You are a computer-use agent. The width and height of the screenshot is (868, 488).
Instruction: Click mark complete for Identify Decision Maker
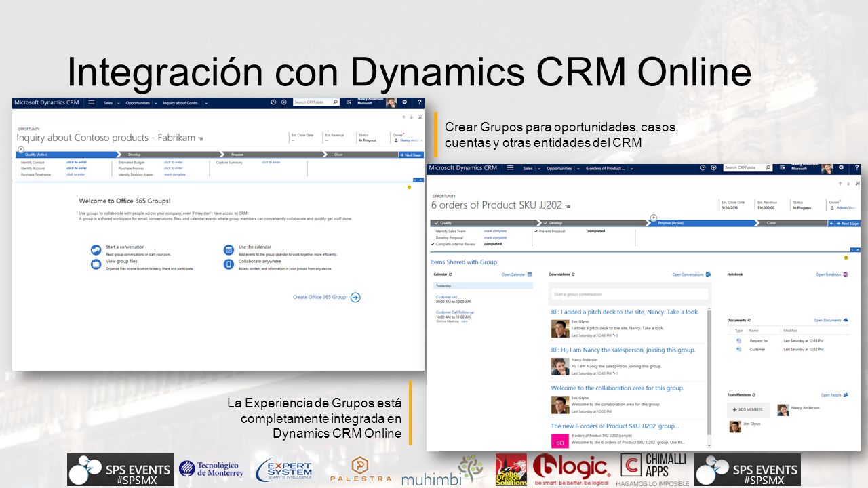(175, 174)
